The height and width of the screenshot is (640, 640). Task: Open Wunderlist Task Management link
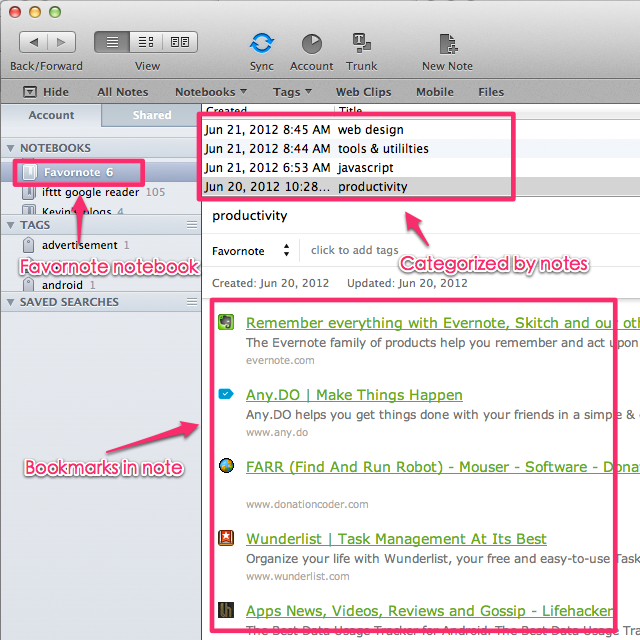396,539
